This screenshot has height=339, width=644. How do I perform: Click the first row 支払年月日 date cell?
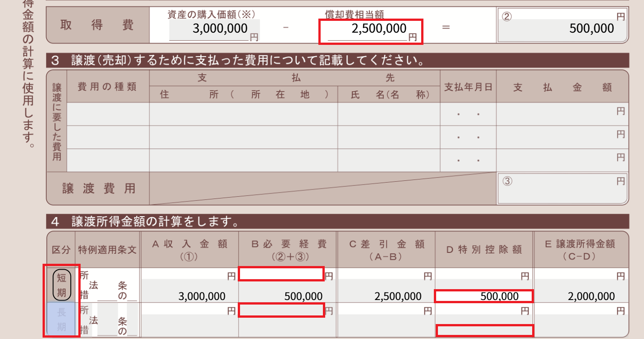468,114
